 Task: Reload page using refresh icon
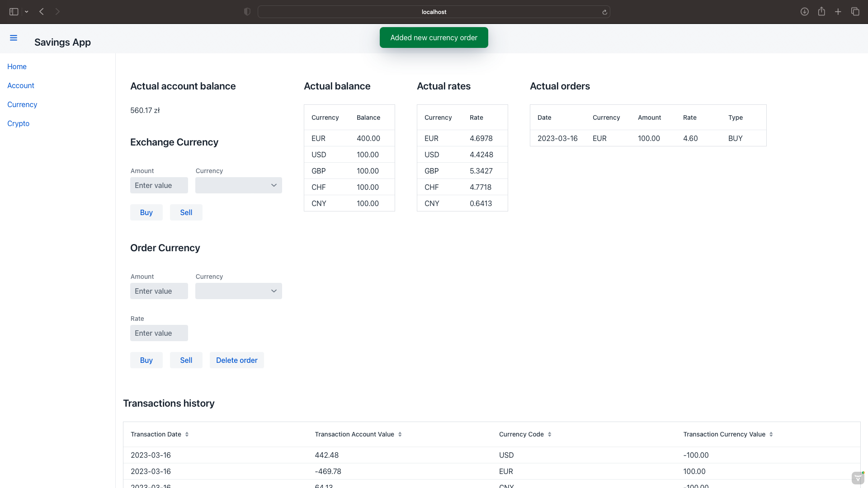click(x=604, y=12)
